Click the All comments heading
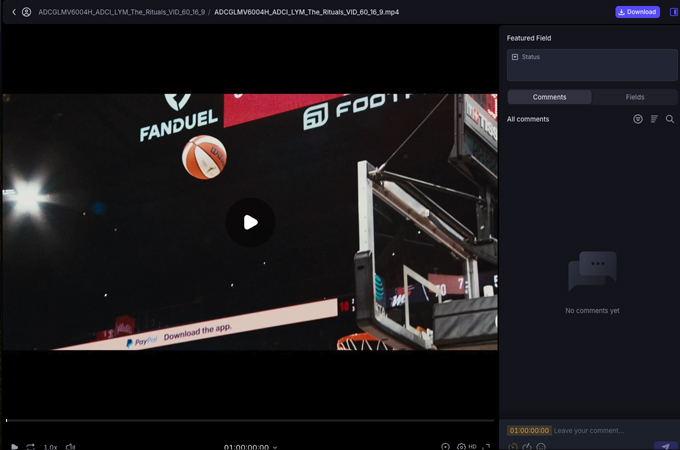 tap(528, 119)
